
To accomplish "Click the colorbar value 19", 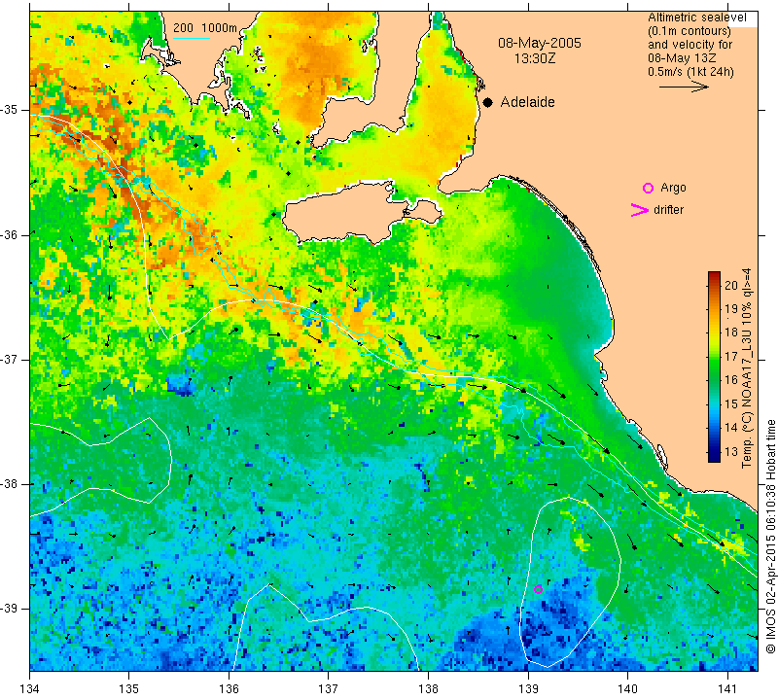I will pos(731,308).
